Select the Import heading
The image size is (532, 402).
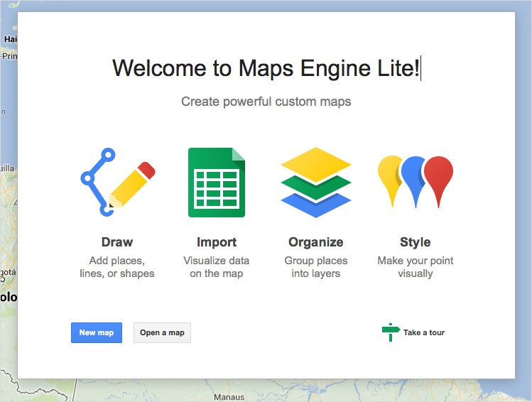(216, 242)
